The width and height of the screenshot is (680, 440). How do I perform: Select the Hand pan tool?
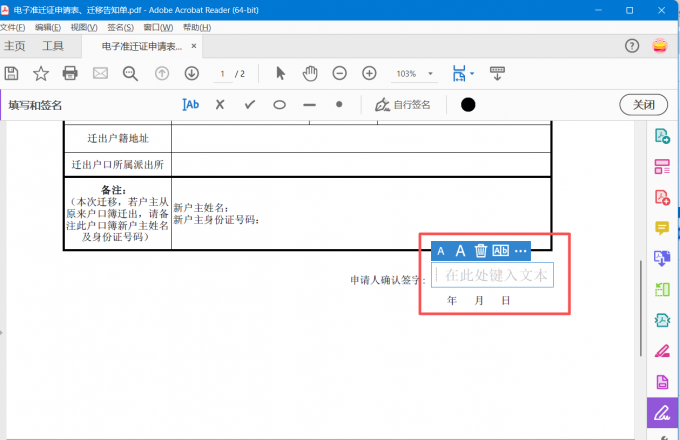point(310,73)
